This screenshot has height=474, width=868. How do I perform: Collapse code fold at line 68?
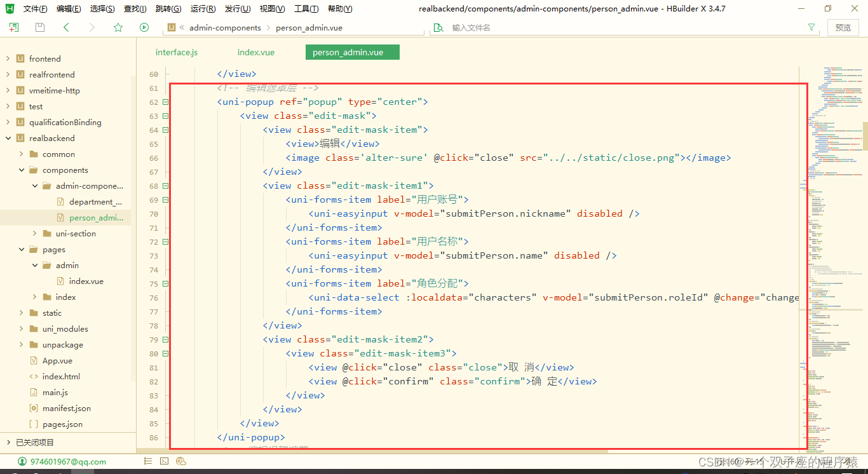166,186
